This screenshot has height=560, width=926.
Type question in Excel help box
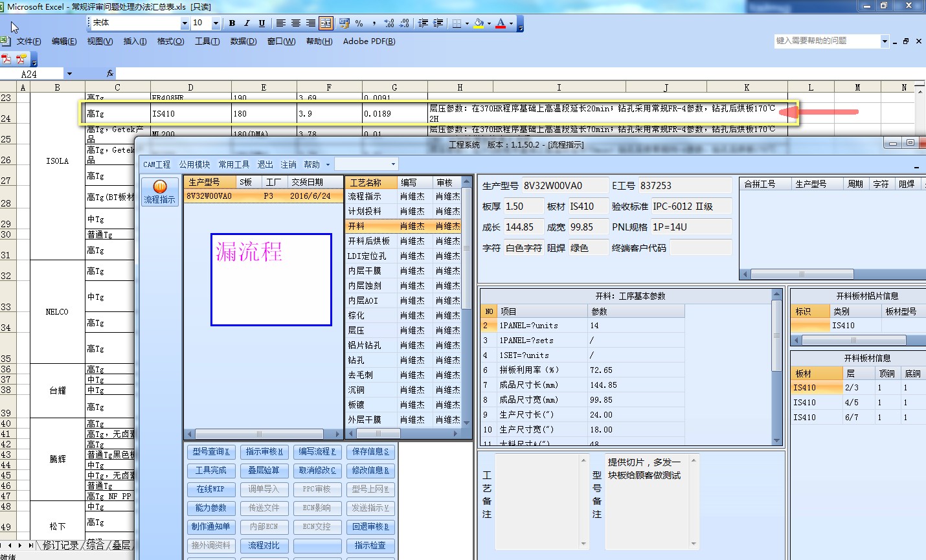(827, 41)
